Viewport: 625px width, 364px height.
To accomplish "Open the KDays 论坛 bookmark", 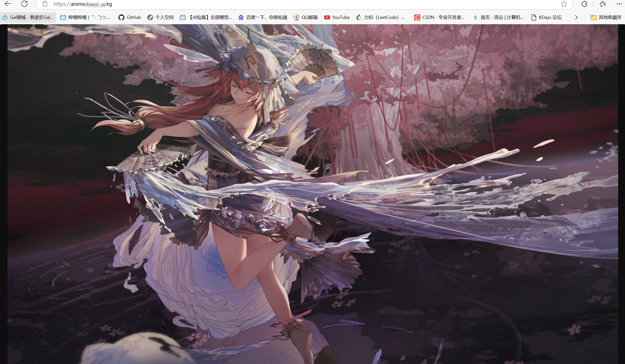I will click(547, 17).
